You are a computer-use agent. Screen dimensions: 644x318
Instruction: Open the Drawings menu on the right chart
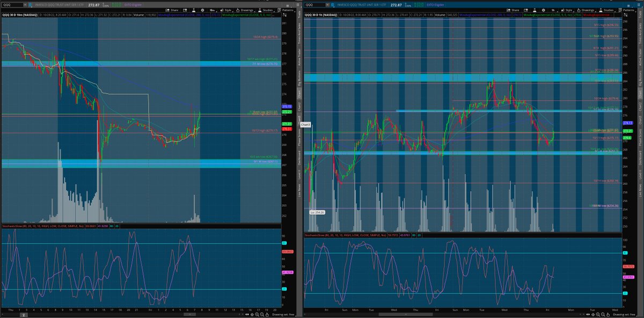tap(586, 10)
